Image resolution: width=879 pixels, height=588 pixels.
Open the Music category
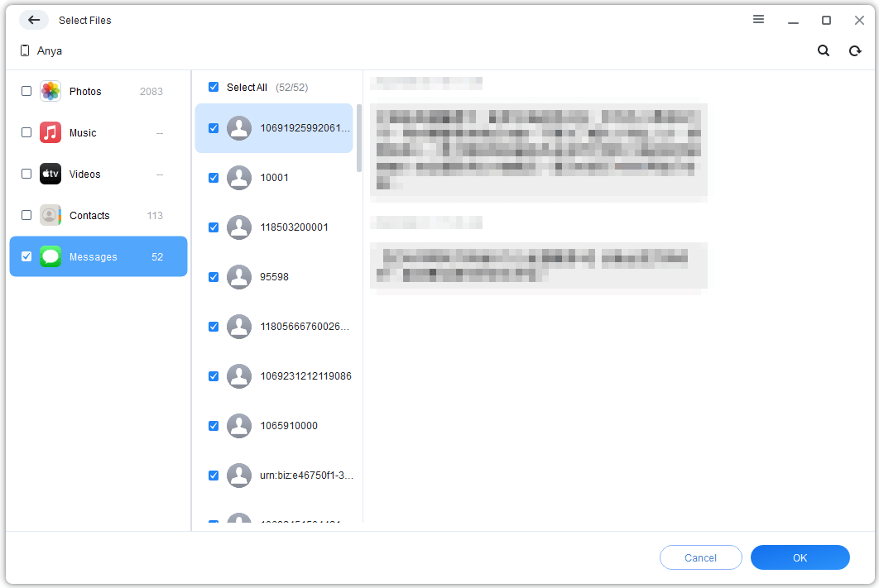pyautogui.click(x=98, y=132)
